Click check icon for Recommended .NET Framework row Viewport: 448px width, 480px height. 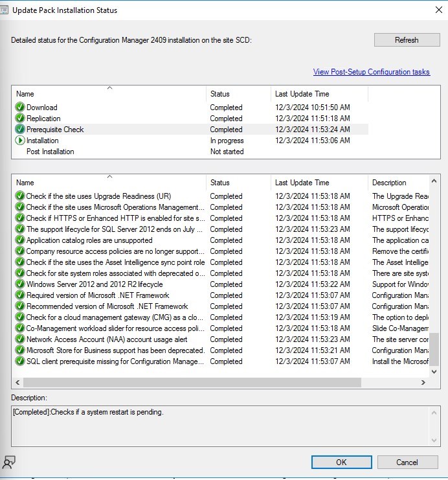20,306
